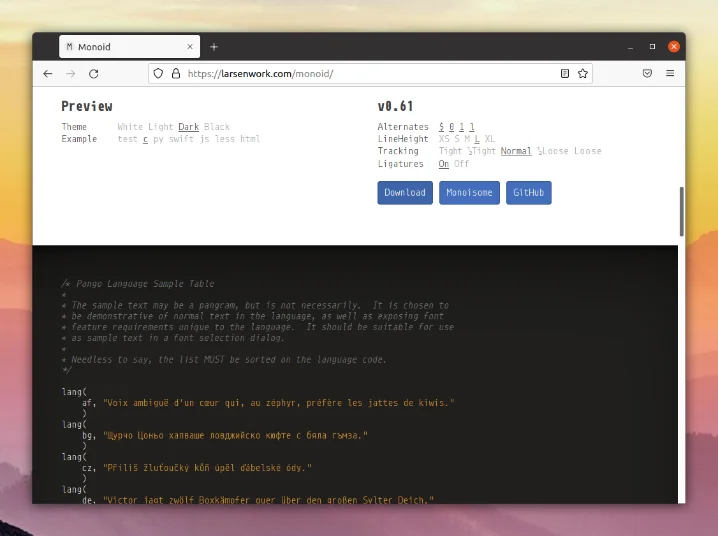
Task: Reload the Monoid page
Action: (94, 74)
